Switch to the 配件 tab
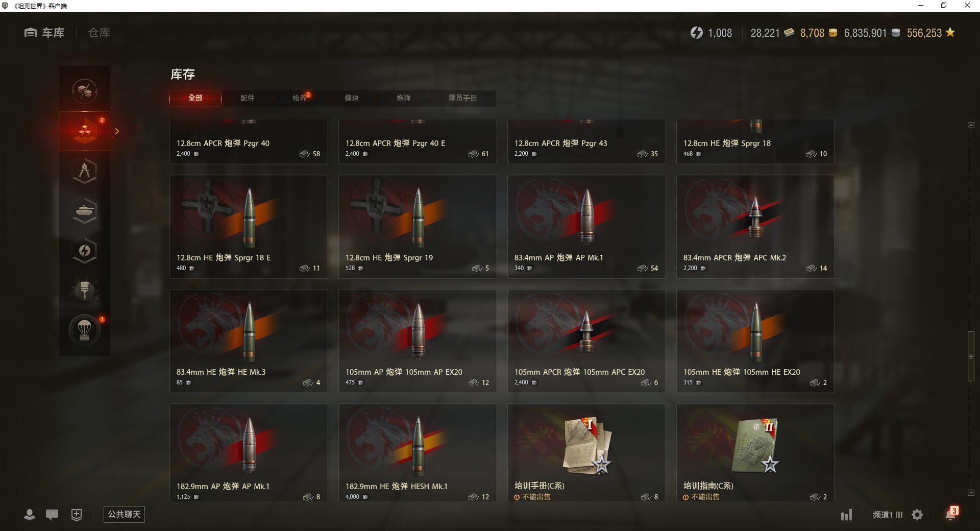980x531 pixels. 247,98
